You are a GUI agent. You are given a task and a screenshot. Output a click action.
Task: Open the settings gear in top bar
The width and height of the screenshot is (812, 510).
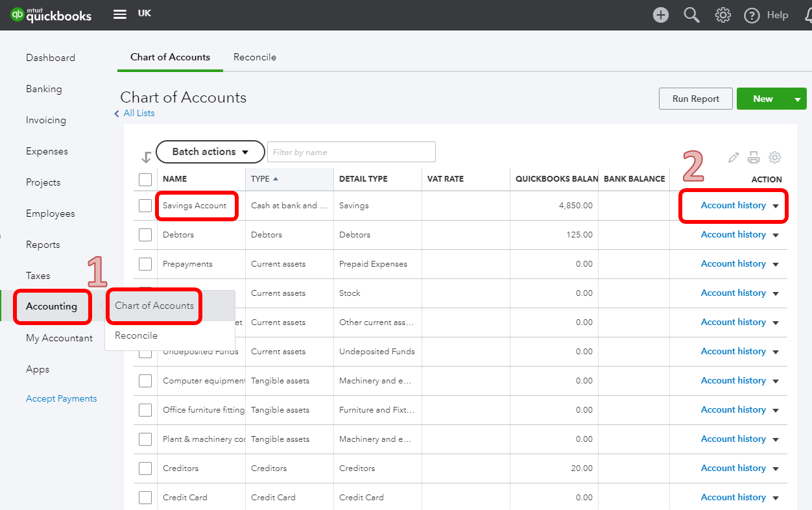[x=722, y=15]
